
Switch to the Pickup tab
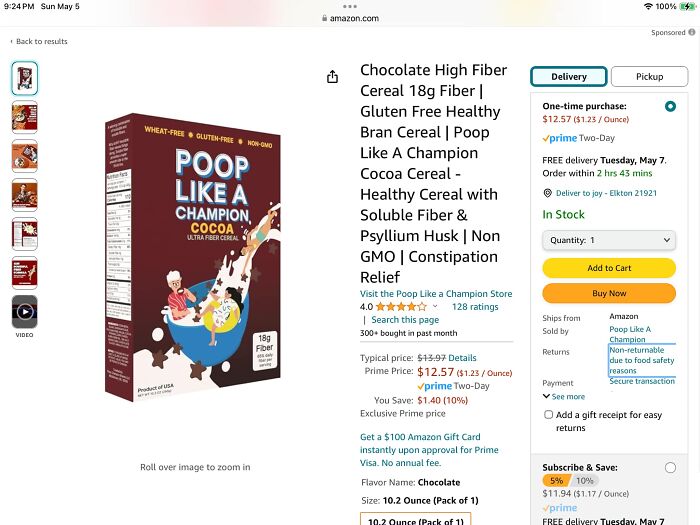click(649, 77)
